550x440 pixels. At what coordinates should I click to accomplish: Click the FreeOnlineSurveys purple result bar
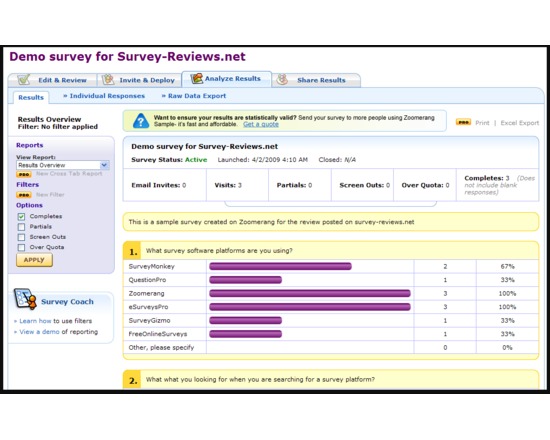click(x=246, y=334)
